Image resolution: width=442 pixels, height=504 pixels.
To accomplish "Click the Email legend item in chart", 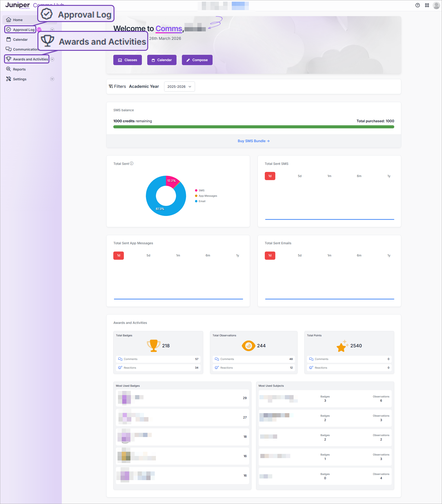I will coord(202,201).
